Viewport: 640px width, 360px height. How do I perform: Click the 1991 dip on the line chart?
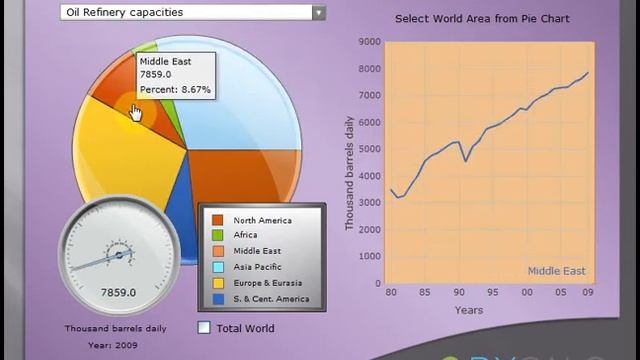click(x=466, y=160)
